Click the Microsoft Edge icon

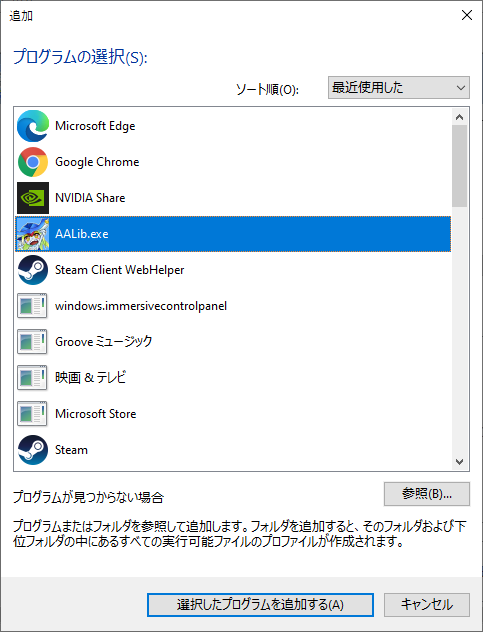(x=33, y=126)
